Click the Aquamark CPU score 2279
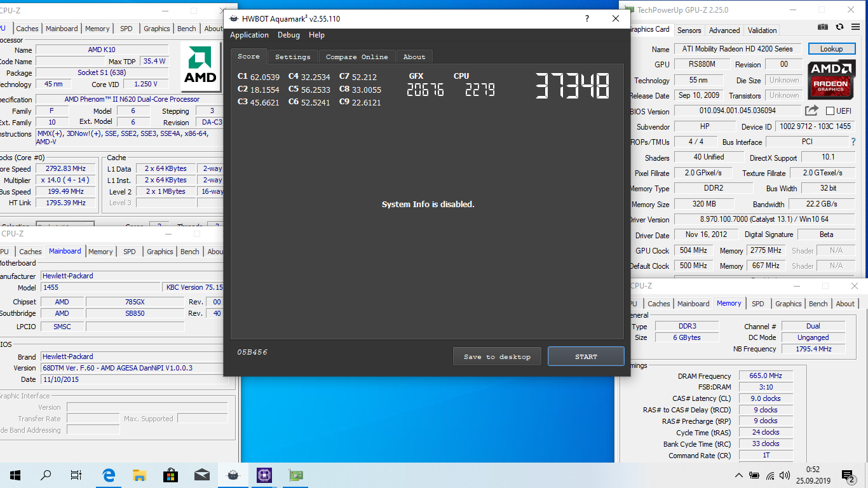 click(x=480, y=90)
